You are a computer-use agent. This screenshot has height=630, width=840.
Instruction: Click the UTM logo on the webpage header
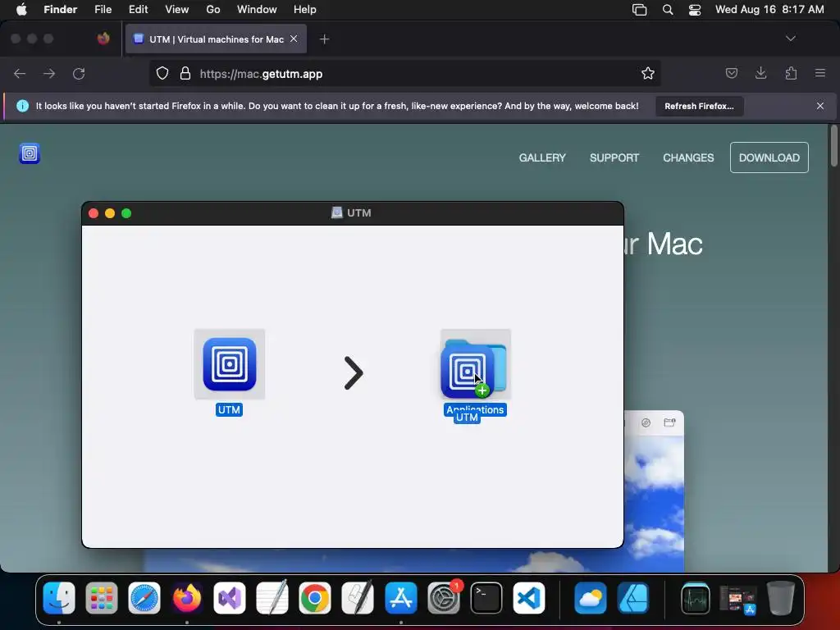30,153
